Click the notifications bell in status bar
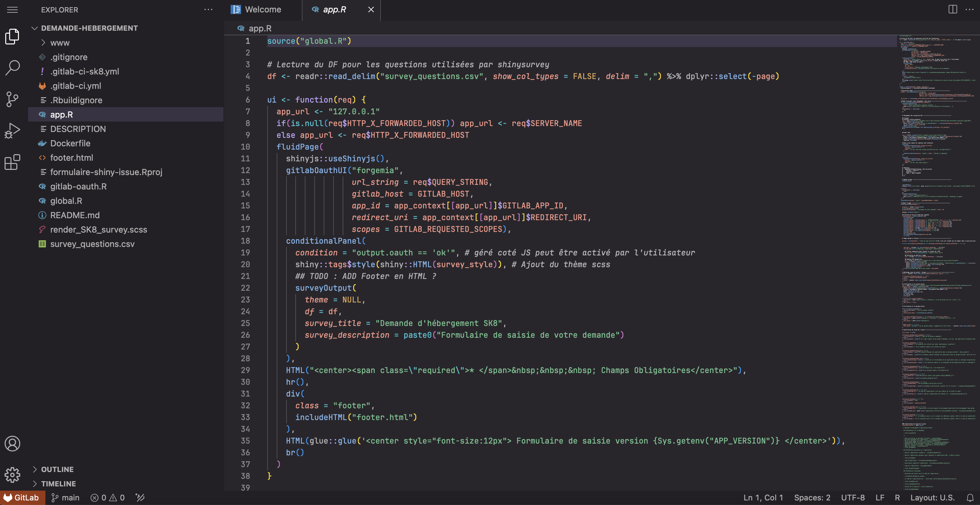 coord(970,498)
